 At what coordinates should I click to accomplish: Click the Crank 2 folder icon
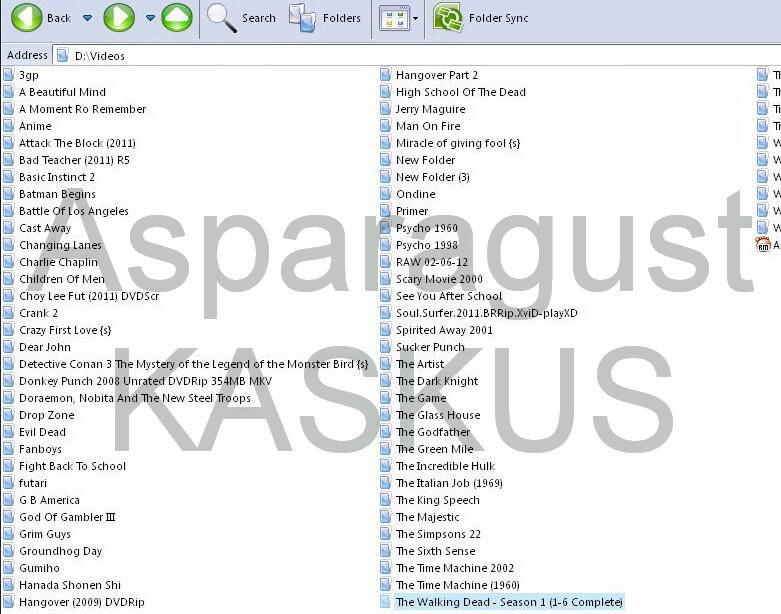(8, 313)
